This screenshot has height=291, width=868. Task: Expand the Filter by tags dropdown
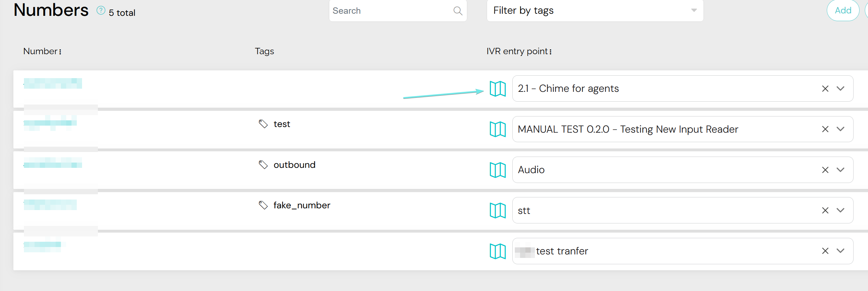point(694,11)
